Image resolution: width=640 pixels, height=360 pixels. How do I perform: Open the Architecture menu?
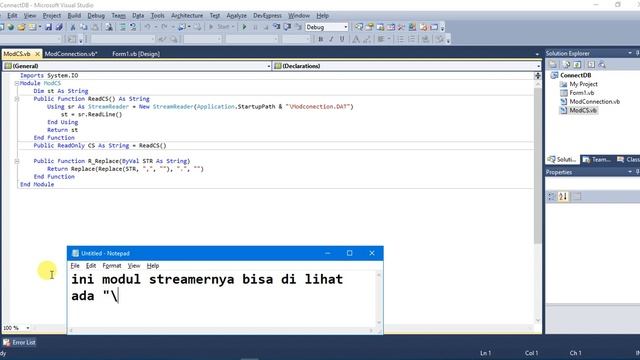tap(187, 16)
